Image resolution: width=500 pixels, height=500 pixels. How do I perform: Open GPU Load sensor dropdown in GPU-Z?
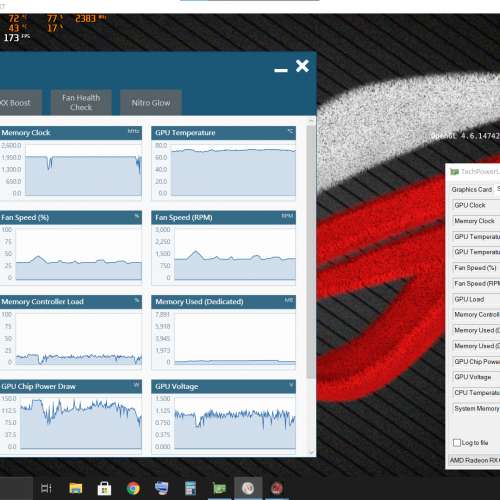476,299
